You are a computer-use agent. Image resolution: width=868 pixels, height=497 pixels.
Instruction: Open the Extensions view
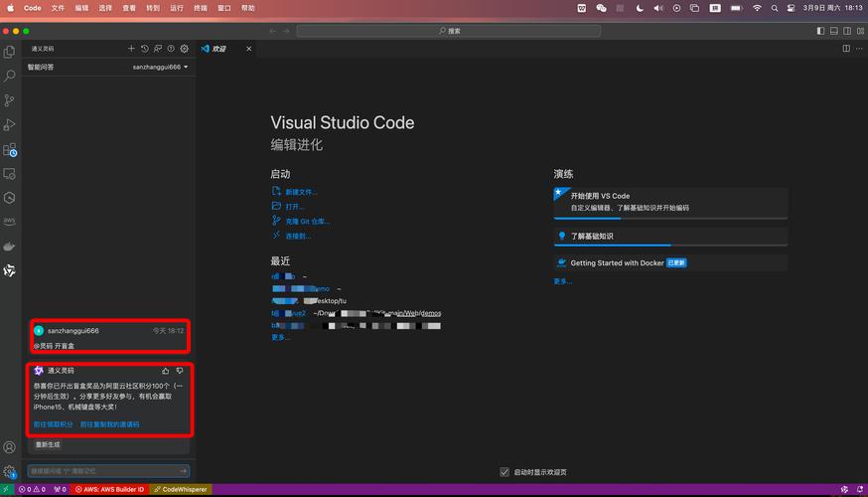tap(9, 150)
